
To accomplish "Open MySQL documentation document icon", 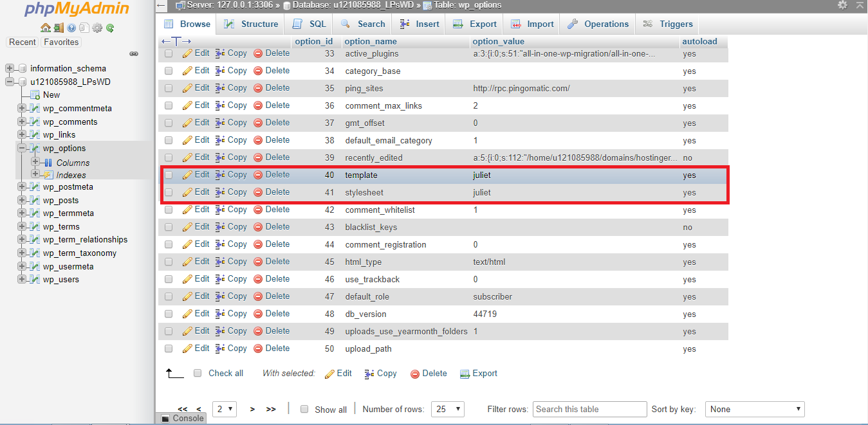I will point(84,28).
